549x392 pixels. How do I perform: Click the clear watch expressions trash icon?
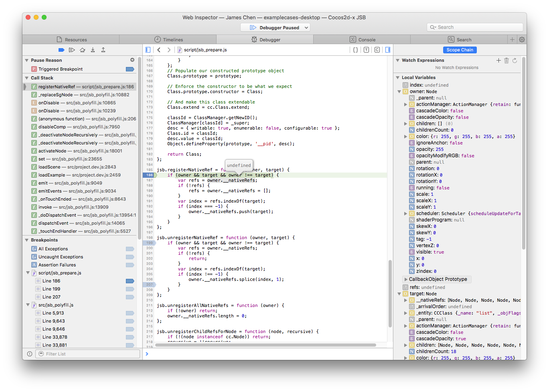click(506, 60)
